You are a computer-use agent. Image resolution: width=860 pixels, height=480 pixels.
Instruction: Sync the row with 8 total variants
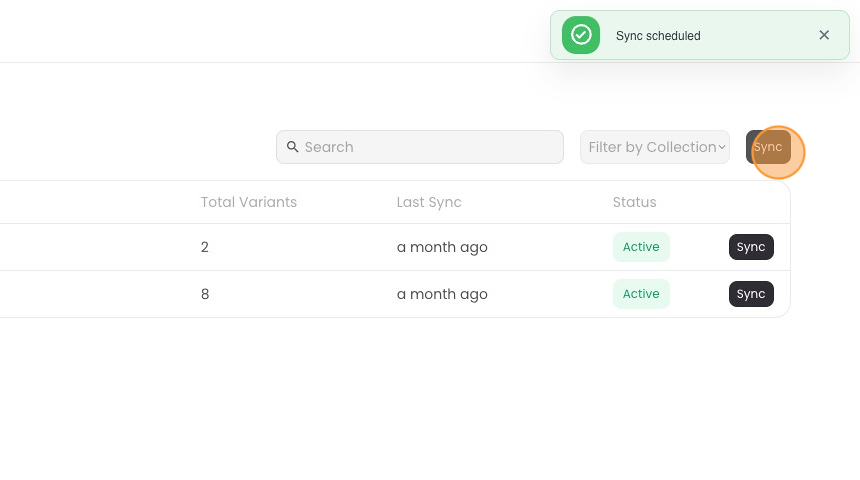[751, 294]
